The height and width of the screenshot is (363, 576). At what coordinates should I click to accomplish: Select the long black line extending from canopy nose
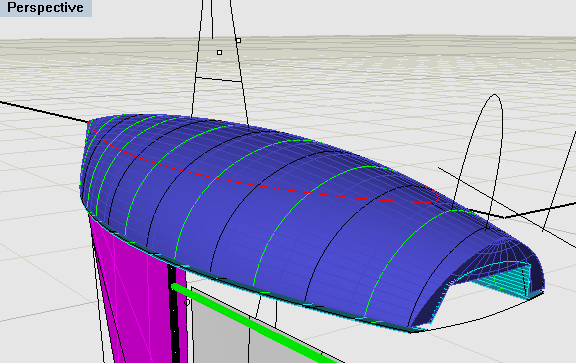click(x=44, y=111)
